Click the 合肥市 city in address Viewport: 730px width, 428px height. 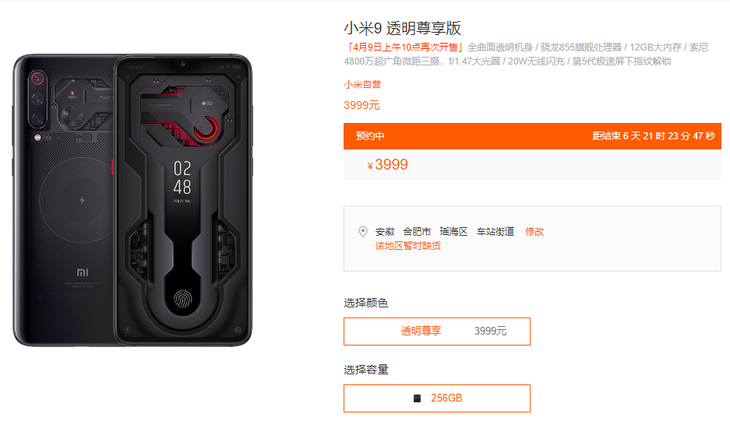tap(417, 231)
